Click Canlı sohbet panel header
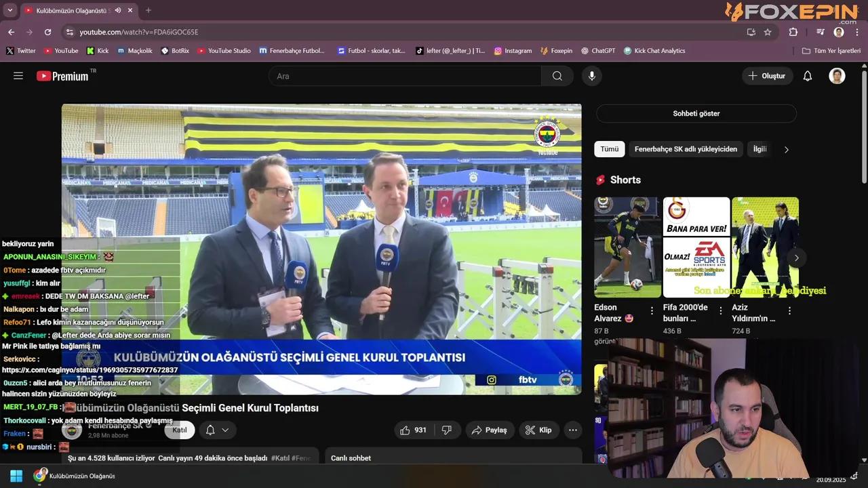Screen dimensions: 868x488 tap(351, 458)
